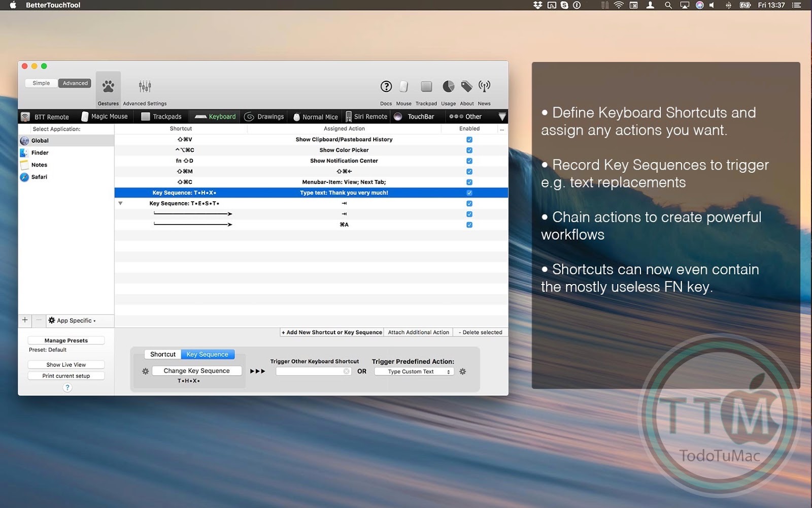The width and height of the screenshot is (812, 508).
Task: Open the table column options ellipsis
Action: pos(502,130)
